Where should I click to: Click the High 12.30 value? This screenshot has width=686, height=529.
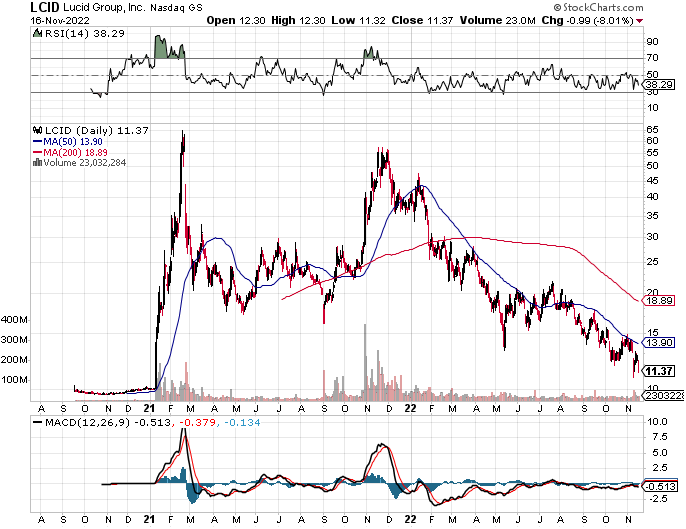click(x=298, y=21)
